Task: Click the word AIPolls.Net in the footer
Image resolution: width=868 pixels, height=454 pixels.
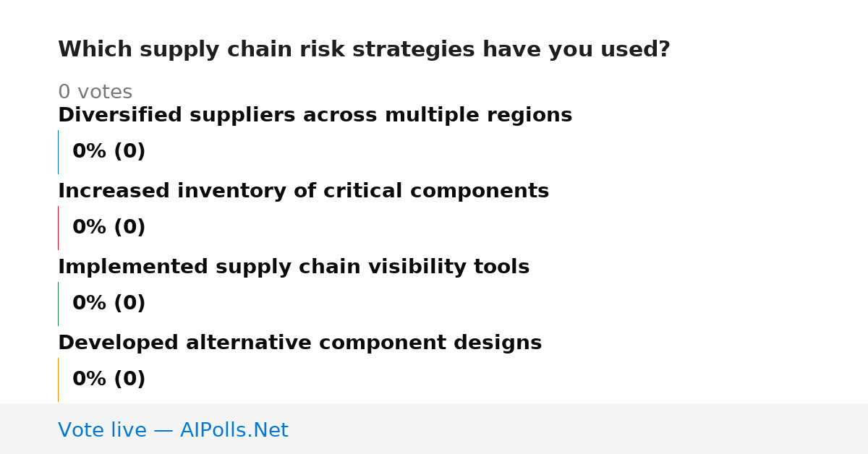Action: [x=234, y=431]
